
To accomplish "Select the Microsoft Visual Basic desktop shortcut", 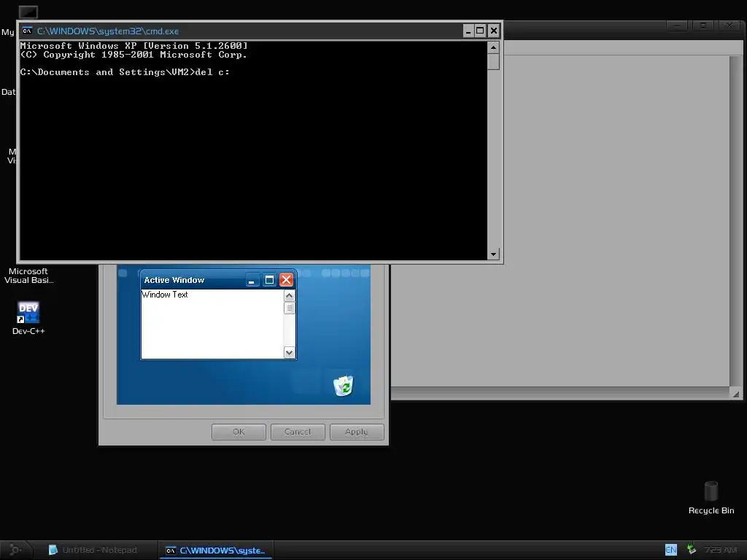I will pos(28,275).
